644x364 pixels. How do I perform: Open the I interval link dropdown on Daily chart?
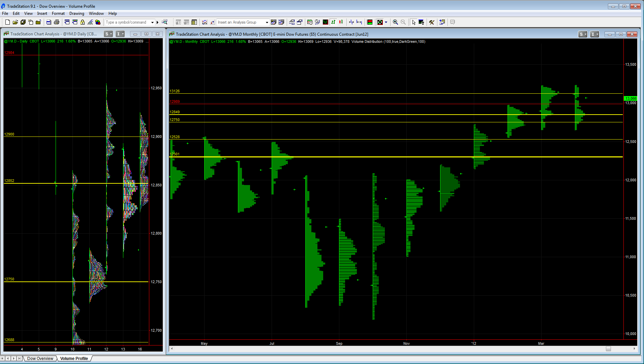[120, 34]
